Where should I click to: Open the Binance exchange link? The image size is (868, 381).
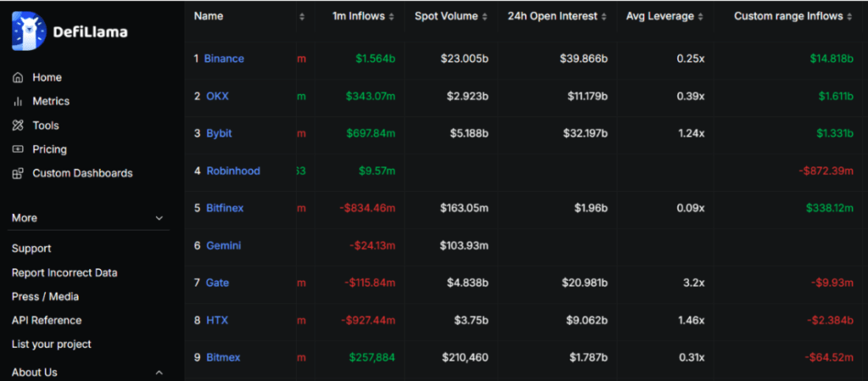(224, 59)
